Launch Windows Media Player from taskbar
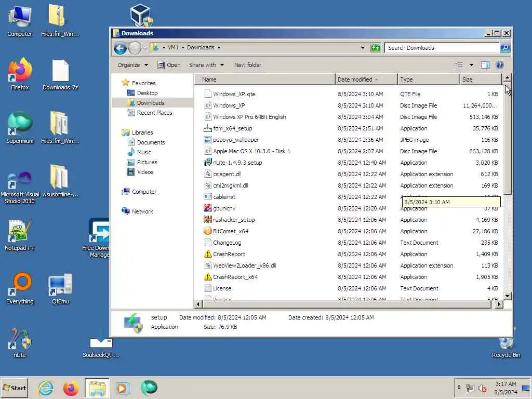The height and width of the screenshot is (399, 532). coord(123,388)
